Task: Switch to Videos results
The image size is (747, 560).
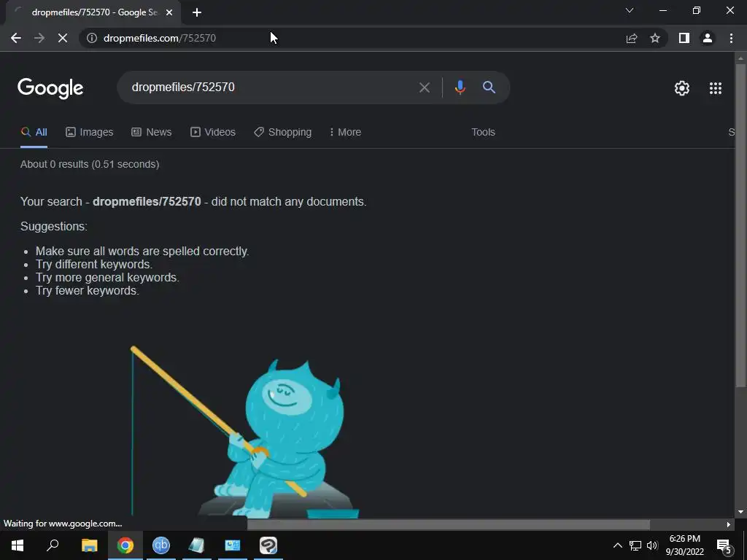Action: 213,133
